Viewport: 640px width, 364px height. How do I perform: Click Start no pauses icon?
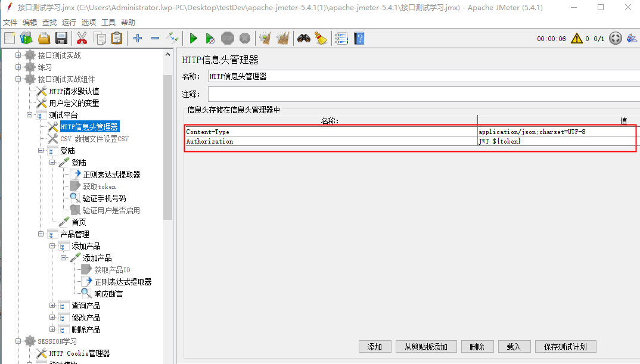tap(210, 38)
